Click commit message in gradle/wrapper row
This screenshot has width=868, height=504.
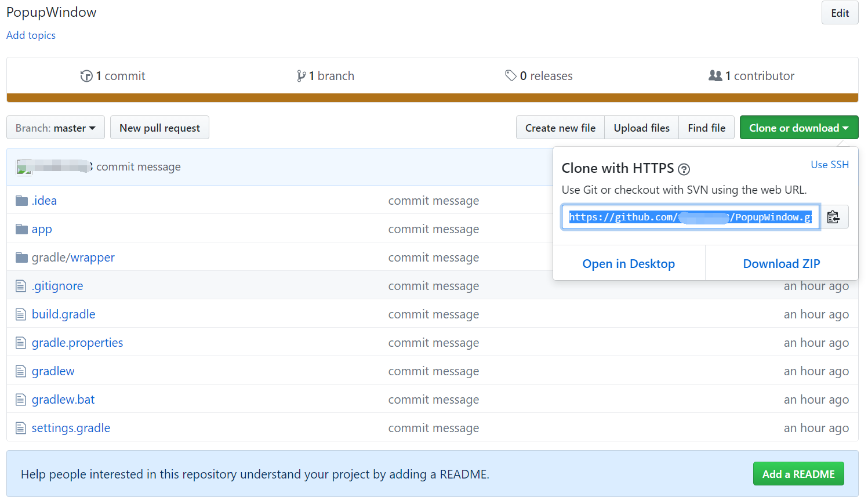click(434, 258)
